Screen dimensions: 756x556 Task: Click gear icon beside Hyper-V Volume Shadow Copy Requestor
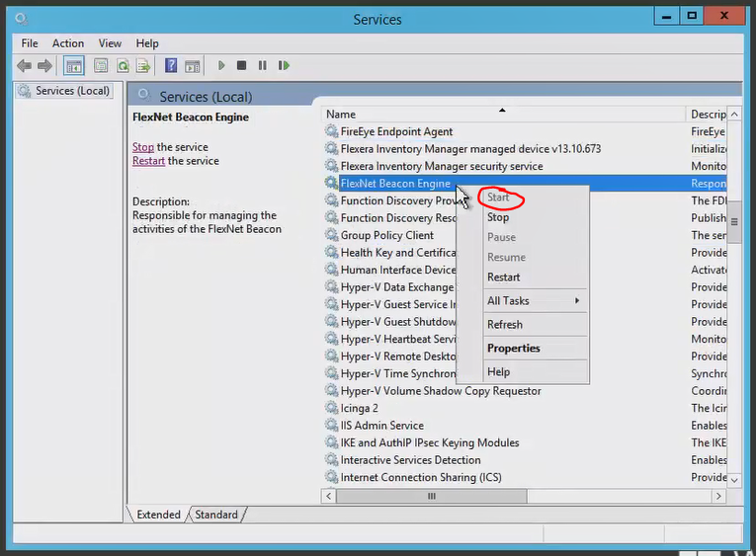[331, 390]
